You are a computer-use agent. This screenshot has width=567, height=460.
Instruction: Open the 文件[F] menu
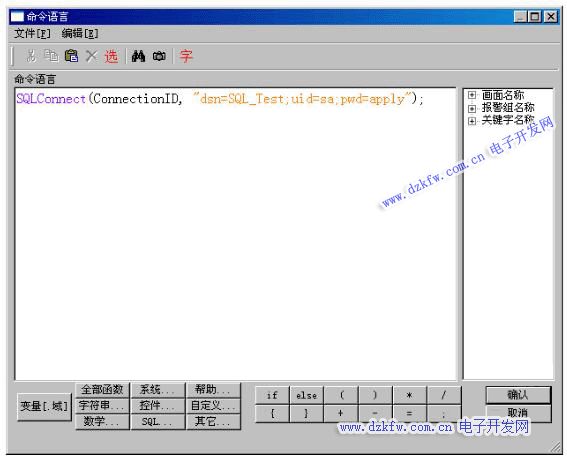32,34
